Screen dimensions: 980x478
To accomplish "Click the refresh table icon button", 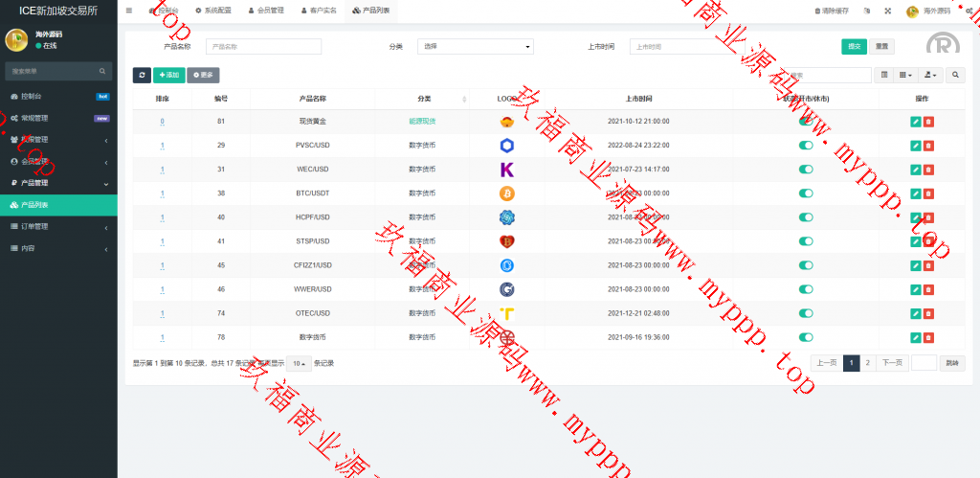I will [x=142, y=75].
